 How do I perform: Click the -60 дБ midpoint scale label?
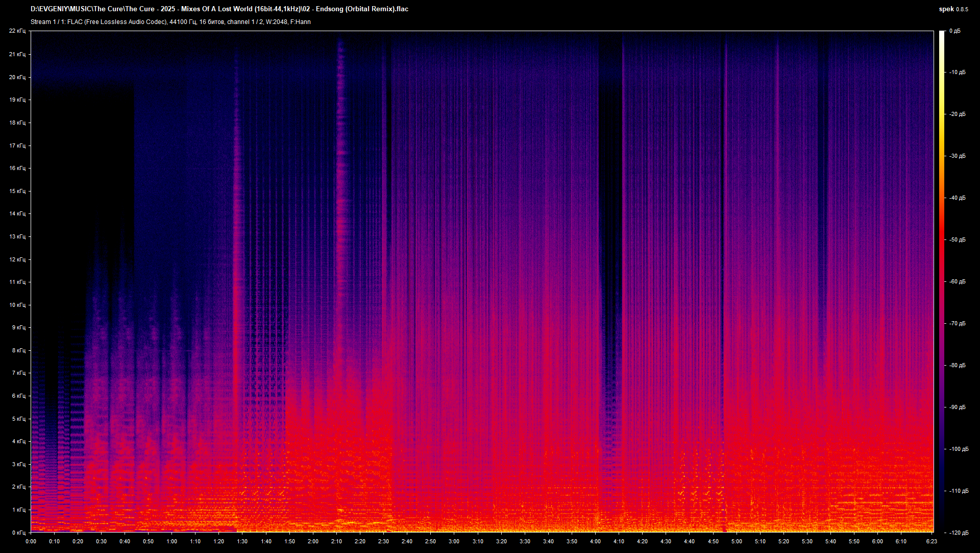[x=958, y=281]
